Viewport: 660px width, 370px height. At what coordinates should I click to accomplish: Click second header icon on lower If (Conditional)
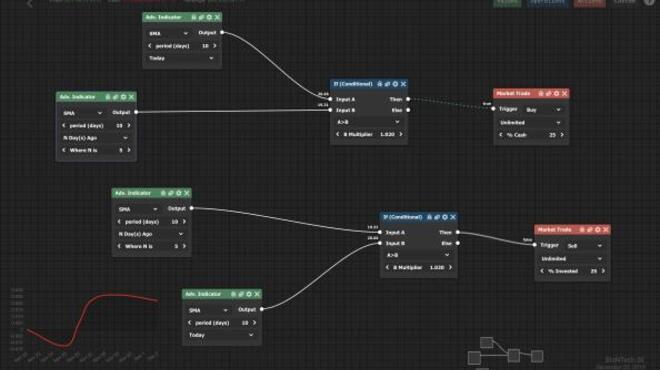pyautogui.click(x=437, y=217)
